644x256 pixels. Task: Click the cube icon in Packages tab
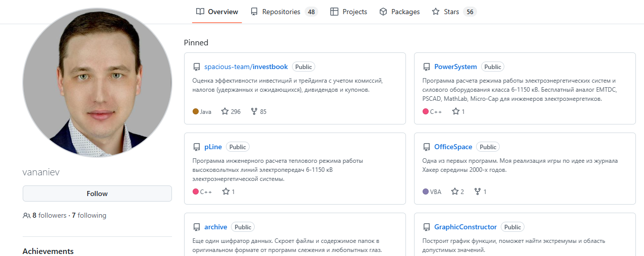(383, 12)
